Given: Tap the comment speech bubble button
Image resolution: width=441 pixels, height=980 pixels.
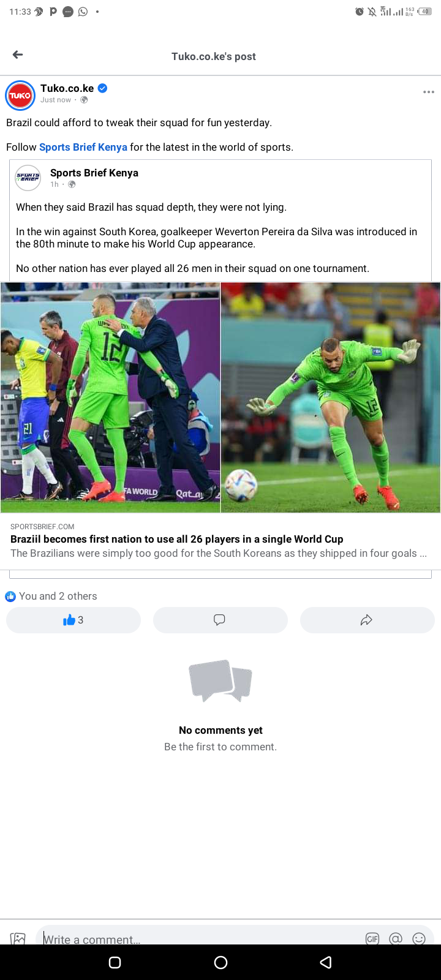Looking at the screenshot, I should [x=220, y=620].
